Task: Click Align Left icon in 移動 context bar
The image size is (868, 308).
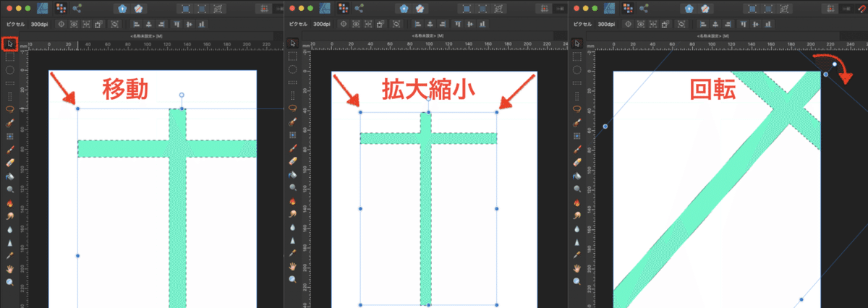Action: point(137,24)
